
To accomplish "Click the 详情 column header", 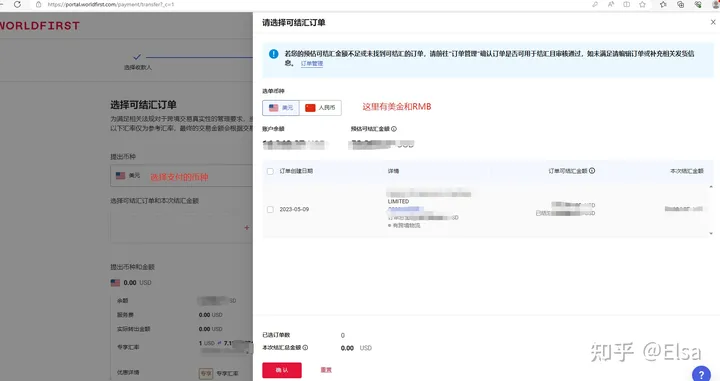I will click(394, 171).
